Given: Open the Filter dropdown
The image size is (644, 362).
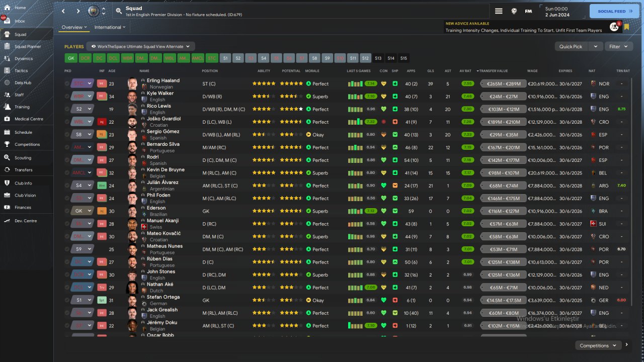Looking at the screenshot, I should 618,46.
